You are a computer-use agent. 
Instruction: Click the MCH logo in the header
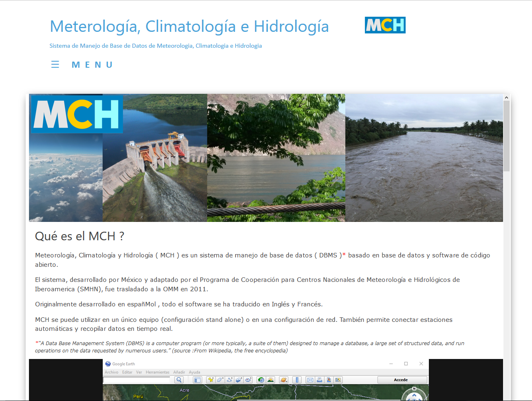click(x=385, y=25)
